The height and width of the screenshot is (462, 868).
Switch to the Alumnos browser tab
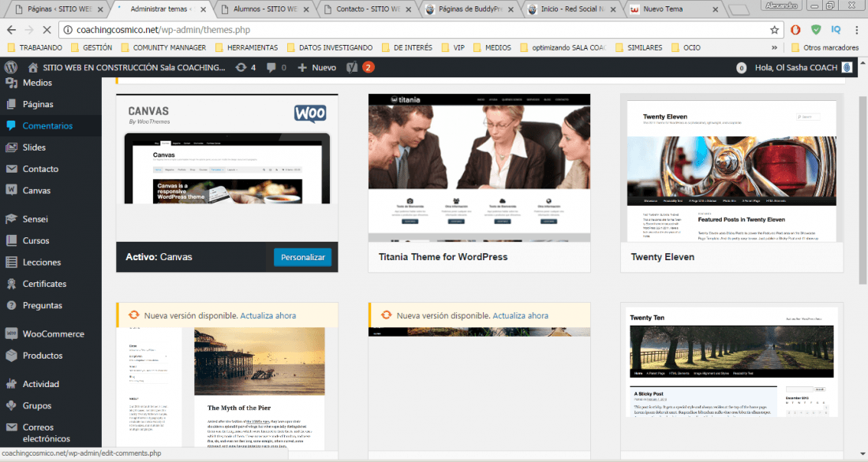266,9
